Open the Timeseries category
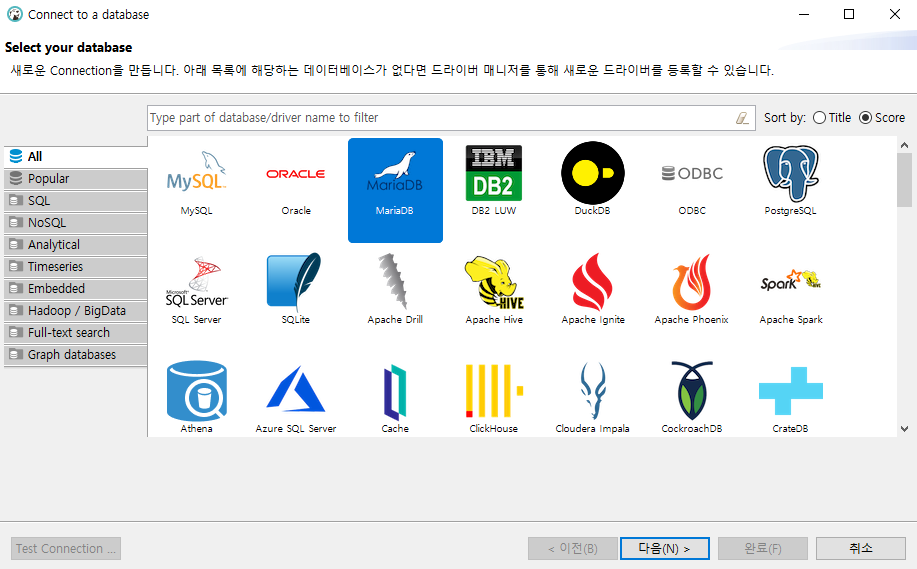917x569 pixels. tap(75, 267)
